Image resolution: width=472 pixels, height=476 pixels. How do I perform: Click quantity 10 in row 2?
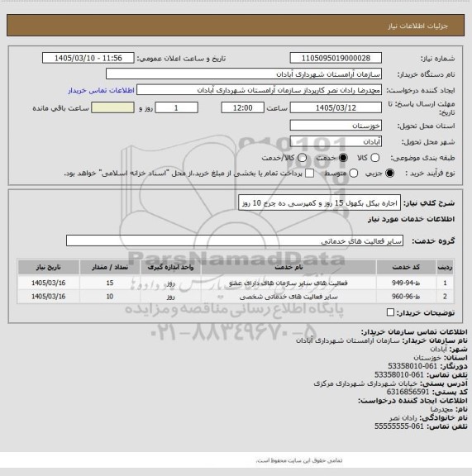(110, 297)
